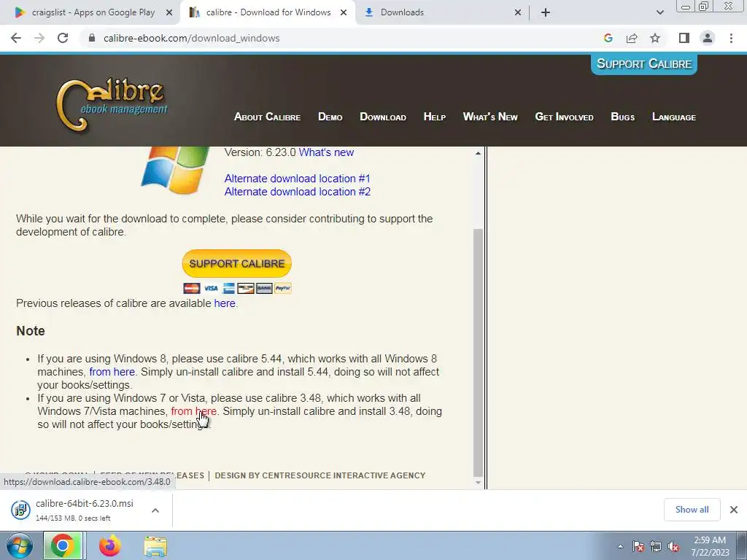Click the padlock site info icon
The height and width of the screenshot is (560, 747).
tap(92, 38)
